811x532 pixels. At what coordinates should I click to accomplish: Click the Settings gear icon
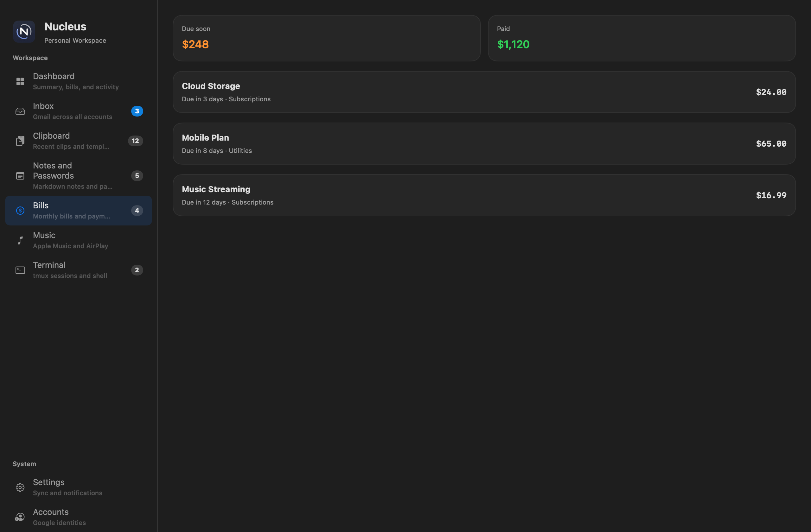(x=20, y=487)
